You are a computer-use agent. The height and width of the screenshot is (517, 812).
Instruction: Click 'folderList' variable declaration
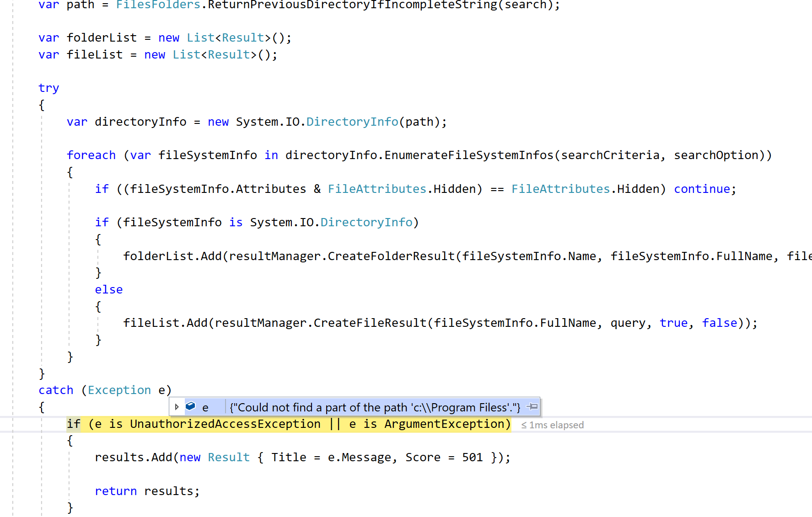pos(102,38)
